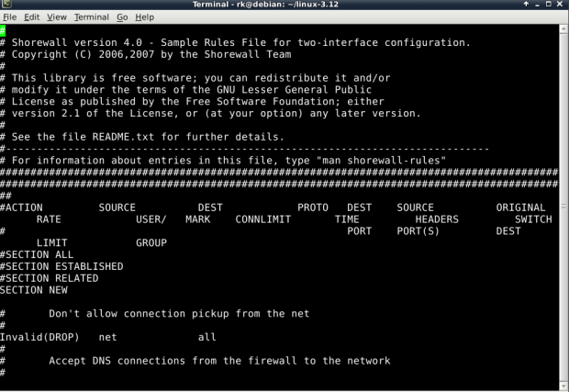Open the File menu
Screen dimensions: 569x392
(9, 17)
